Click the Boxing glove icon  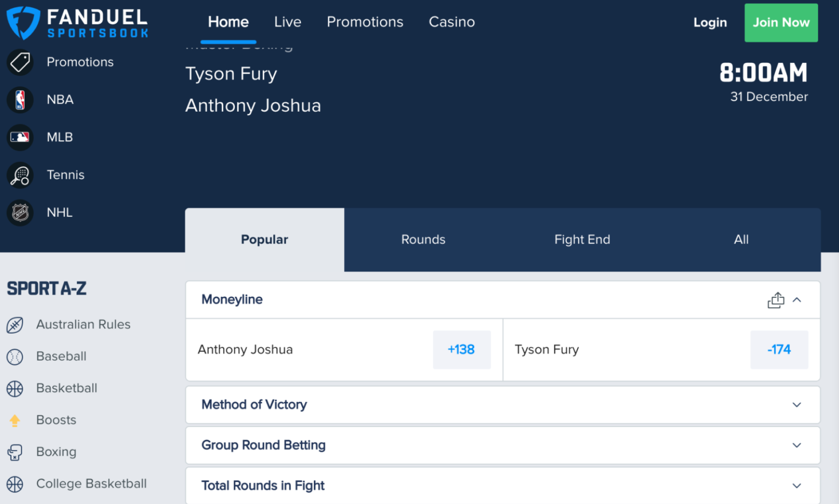(x=15, y=452)
